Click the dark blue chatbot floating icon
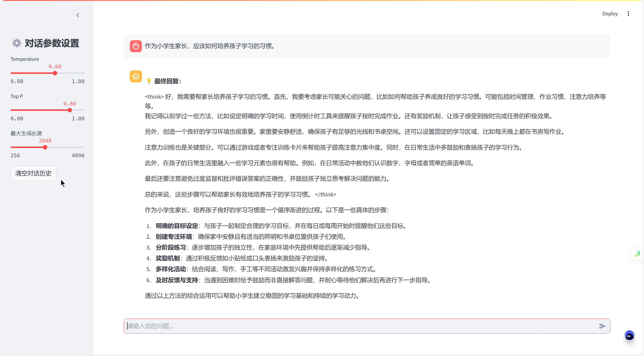Viewport: 644px width, 356px height. [629, 336]
